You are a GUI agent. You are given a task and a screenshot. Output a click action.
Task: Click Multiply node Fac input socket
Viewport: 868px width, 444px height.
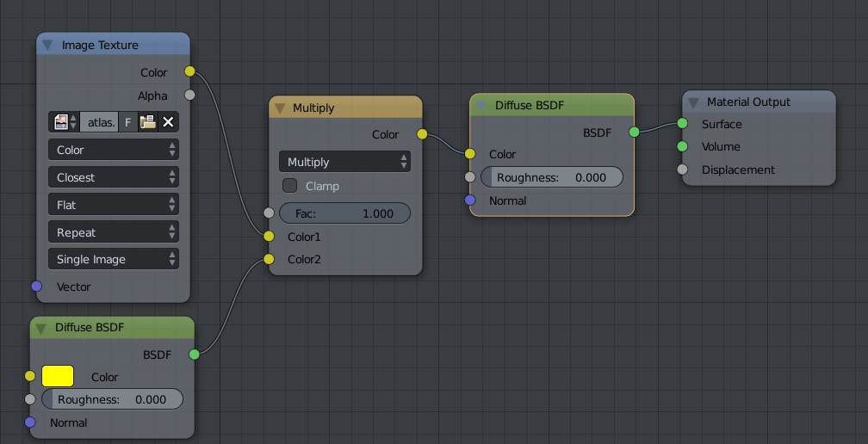click(x=269, y=213)
